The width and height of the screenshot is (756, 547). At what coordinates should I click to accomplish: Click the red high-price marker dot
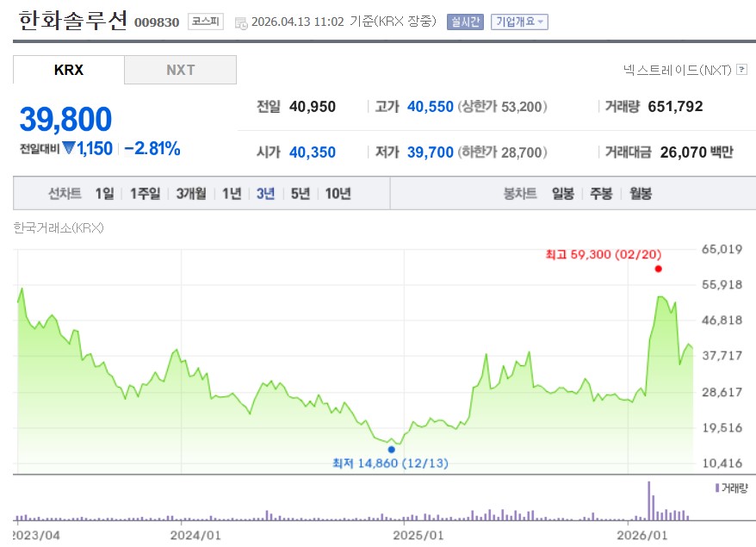click(x=658, y=269)
